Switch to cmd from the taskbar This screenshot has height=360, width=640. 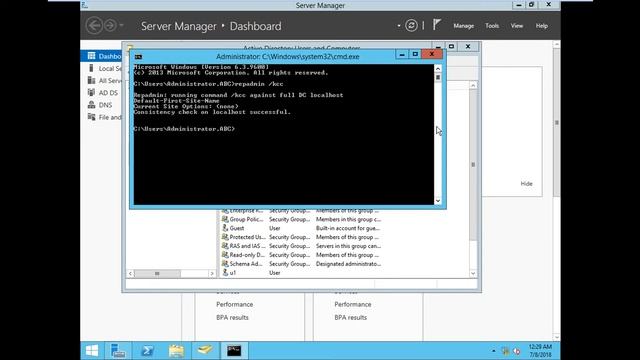point(234,351)
